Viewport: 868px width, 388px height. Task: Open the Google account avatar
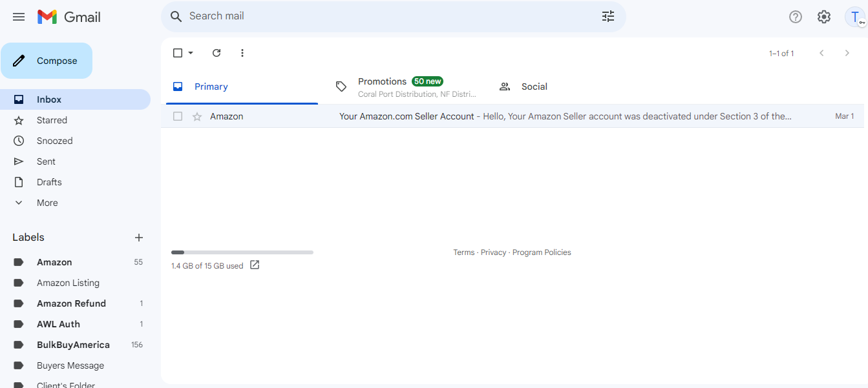point(855,17)
